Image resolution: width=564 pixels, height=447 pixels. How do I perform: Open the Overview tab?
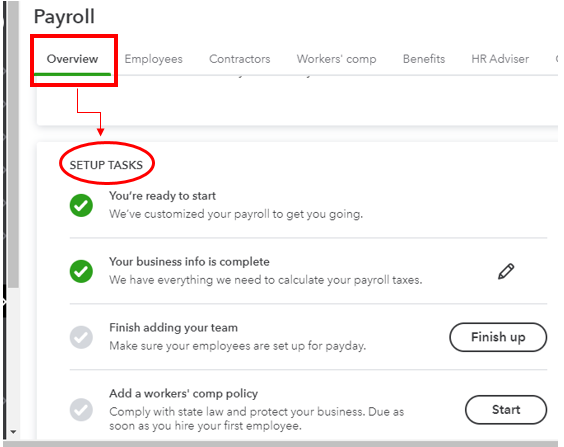click(72, 59)
